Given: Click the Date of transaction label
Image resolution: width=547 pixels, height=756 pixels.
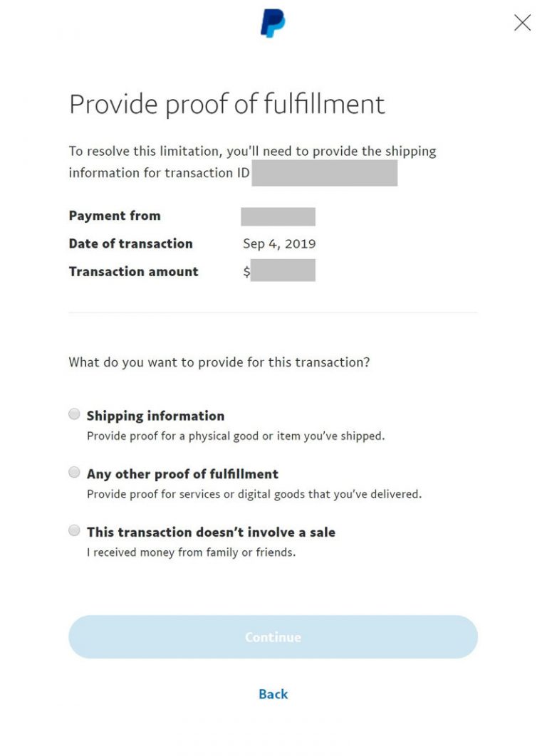Looking at the screenshot, I should [x=130, y=243].
